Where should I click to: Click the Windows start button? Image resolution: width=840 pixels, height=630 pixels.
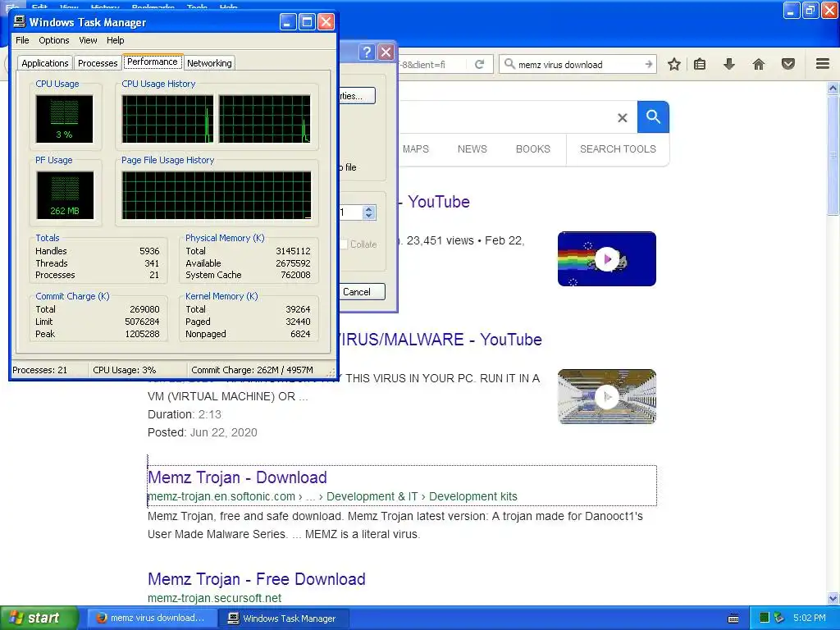(x=39, y=619)
